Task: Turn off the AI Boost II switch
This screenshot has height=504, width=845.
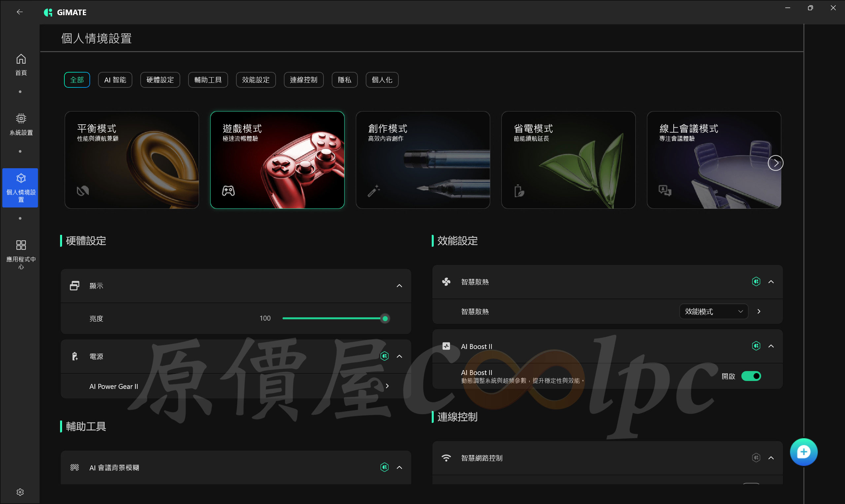Action: coord(751,376)
